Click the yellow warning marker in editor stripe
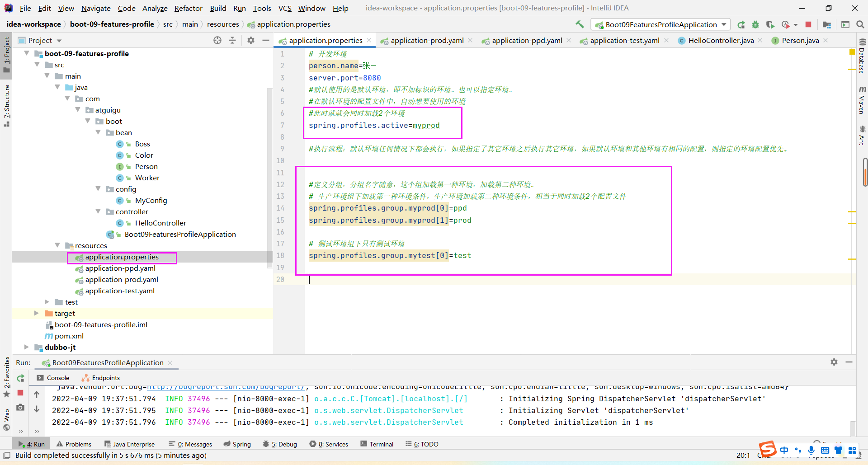The width and height of the screenshot is (868, 465). (x=852, y=52)
